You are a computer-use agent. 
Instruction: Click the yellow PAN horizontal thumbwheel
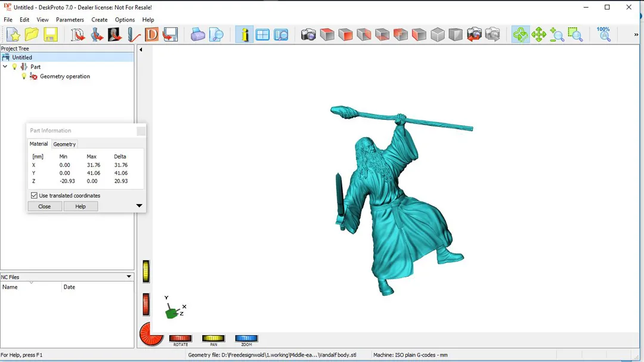tap(213, 338)
